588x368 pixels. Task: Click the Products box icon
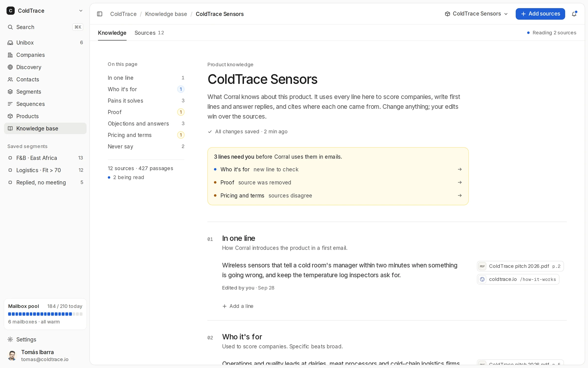point(10,116)
